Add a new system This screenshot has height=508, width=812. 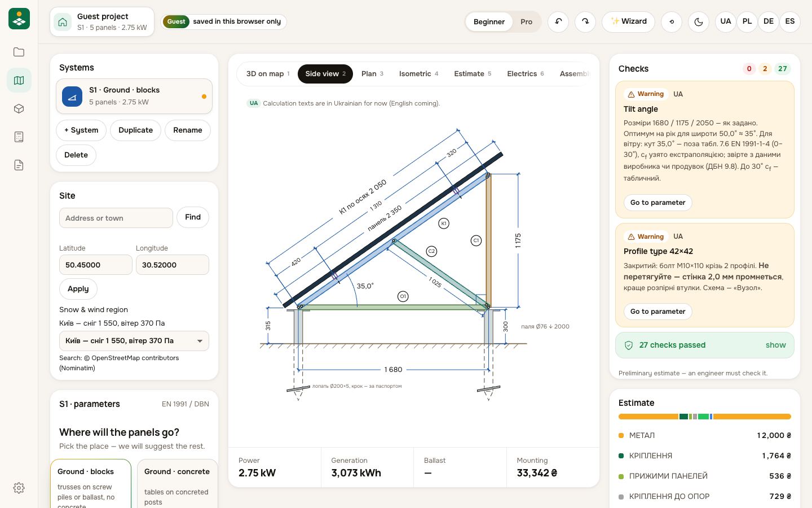click(81, 130)
